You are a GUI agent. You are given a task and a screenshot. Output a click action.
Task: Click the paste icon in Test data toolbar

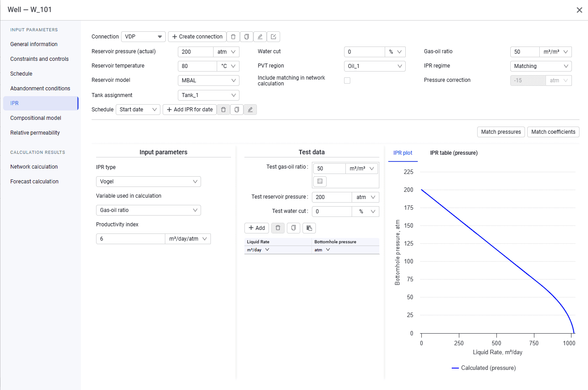309,228
